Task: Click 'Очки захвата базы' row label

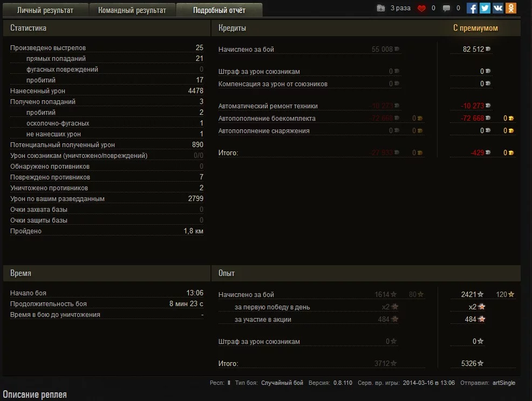Action: (39, 210)
